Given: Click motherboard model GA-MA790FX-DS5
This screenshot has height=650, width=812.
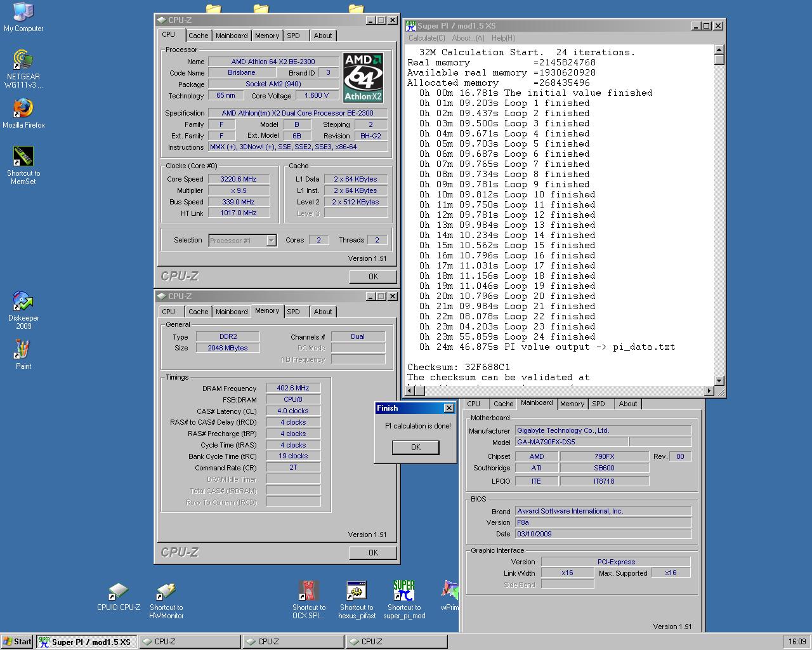Looking at the screenshot, I should (571, 442).
